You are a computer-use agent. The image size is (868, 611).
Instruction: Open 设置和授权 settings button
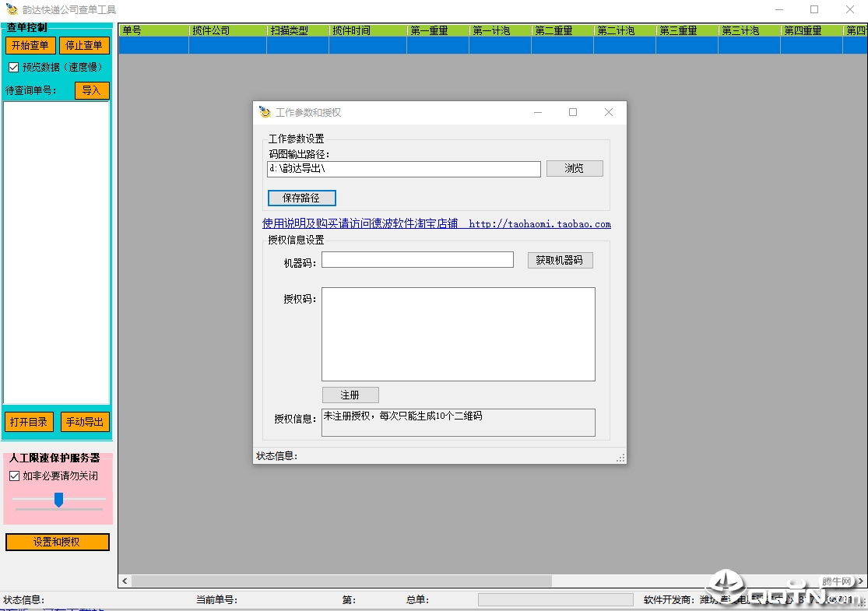[57, 542]
